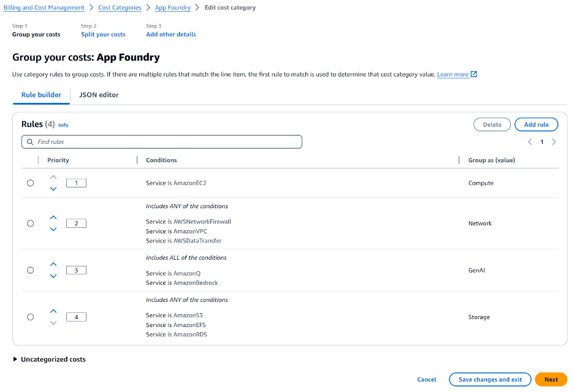Select the GenAI rule radio button
Image resolution: width=574 pixels, height=392 pixels.
[x=30, y=269]
